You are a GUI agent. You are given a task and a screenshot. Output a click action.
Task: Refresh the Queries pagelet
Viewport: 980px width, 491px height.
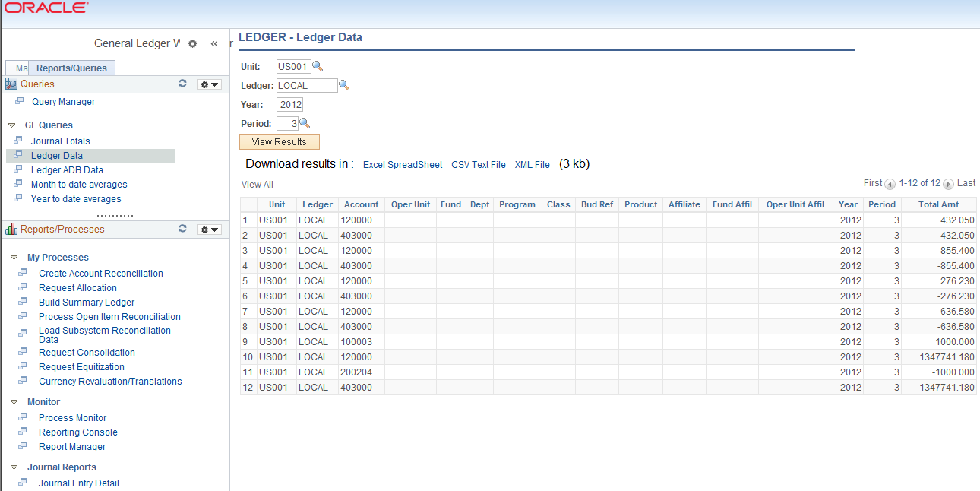(182, 84)
